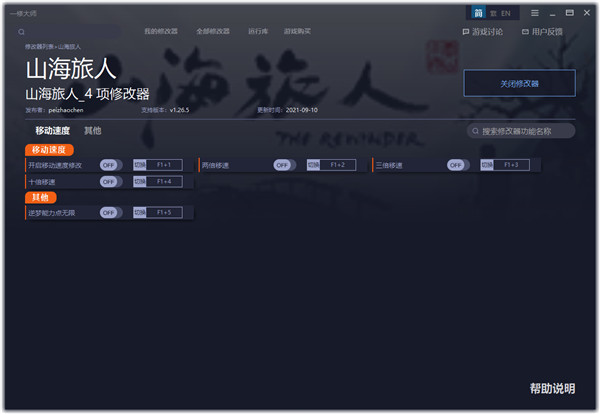The width and height of the screenshot is (600, 414).
Task: Turn on the 十倍移速 switch
Action: coord(111,181)
